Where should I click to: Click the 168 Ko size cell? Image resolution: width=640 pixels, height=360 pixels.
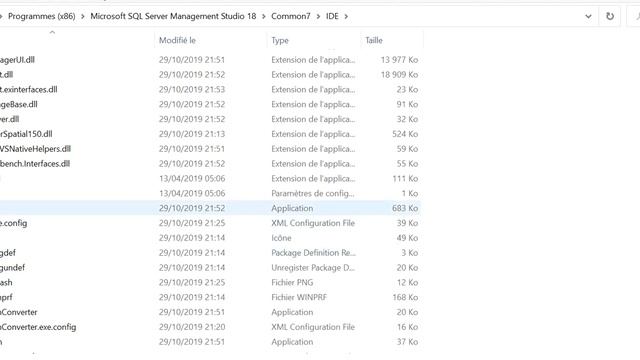[405, 297]
